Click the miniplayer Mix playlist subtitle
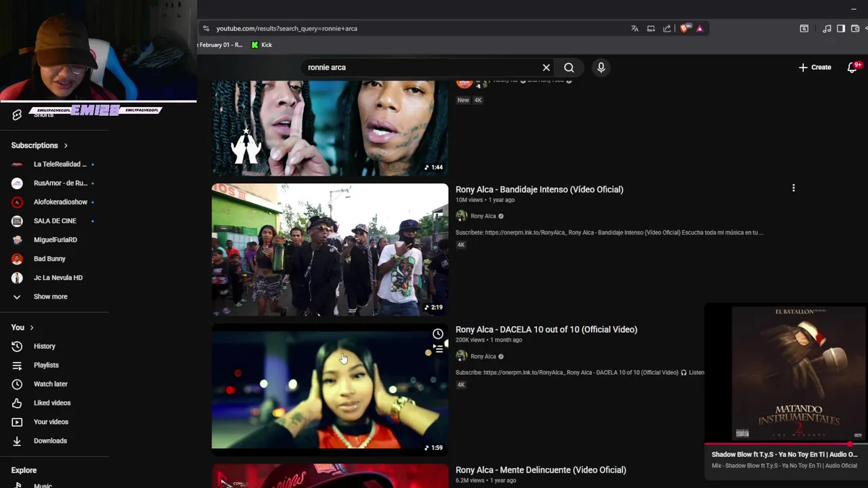Screen dimensions: 868x488 pos(785,466)
